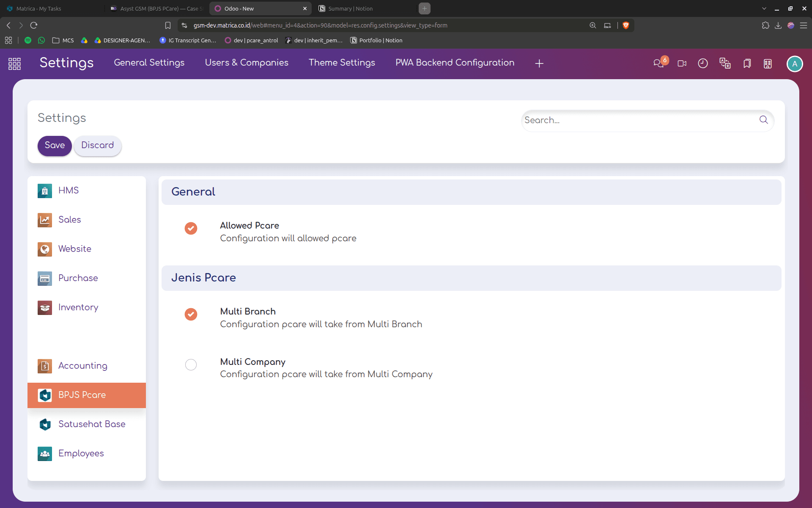Close the Odoo - New tab
812x508 pixels.
304,8
